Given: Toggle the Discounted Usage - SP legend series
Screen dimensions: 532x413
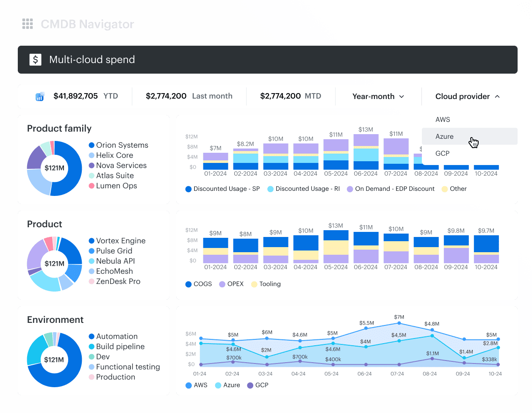Looking at the screenshot, I should click(x=222, y=189).
